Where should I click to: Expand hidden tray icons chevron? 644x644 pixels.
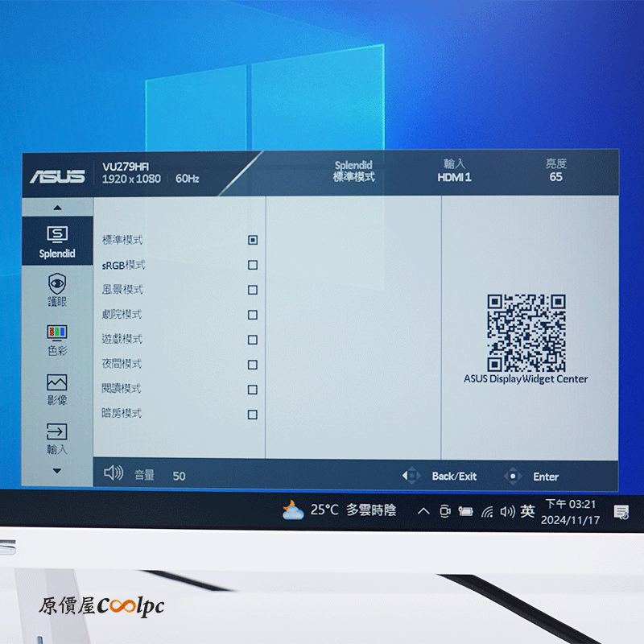click(x=423, y=511)
